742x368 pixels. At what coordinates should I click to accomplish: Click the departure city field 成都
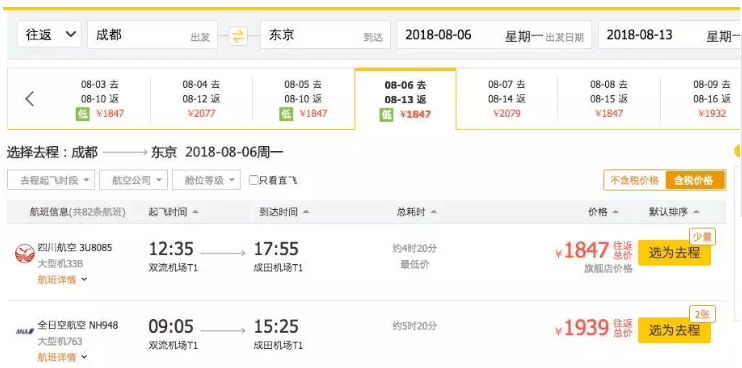(x=152, y=35)
